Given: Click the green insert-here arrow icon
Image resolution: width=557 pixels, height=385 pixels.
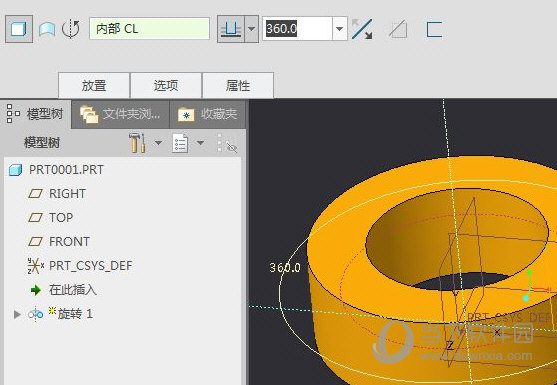Looking at the screenshot, I should 36,290.
